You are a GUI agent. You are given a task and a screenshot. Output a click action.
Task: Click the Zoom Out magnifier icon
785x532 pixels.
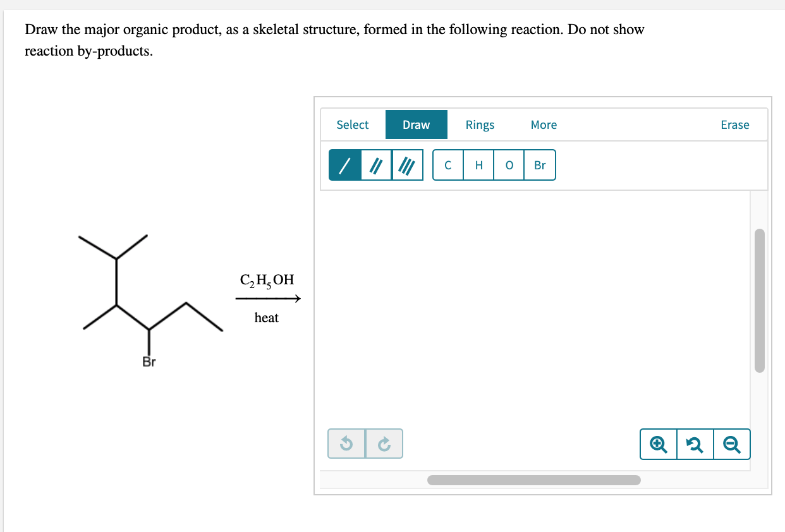[731, 444]
